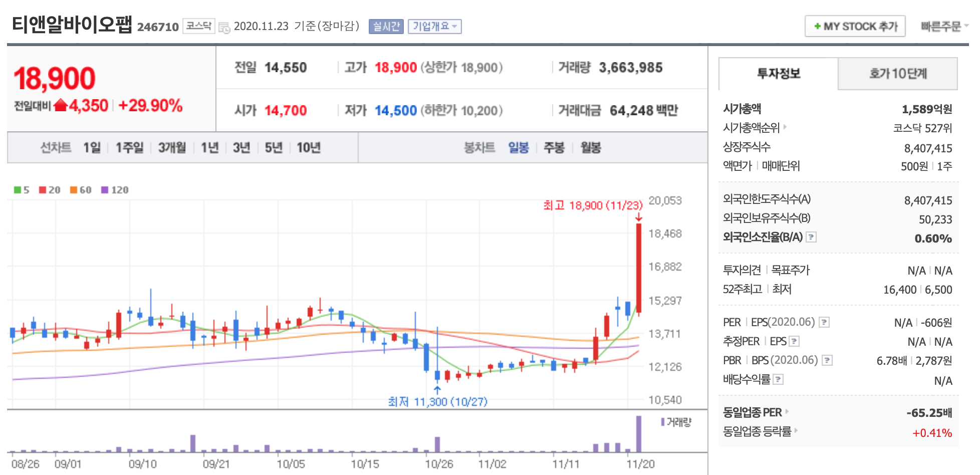
Task: Click the 코스닥 527위 ranking text
Action: (x=922, y=128)
